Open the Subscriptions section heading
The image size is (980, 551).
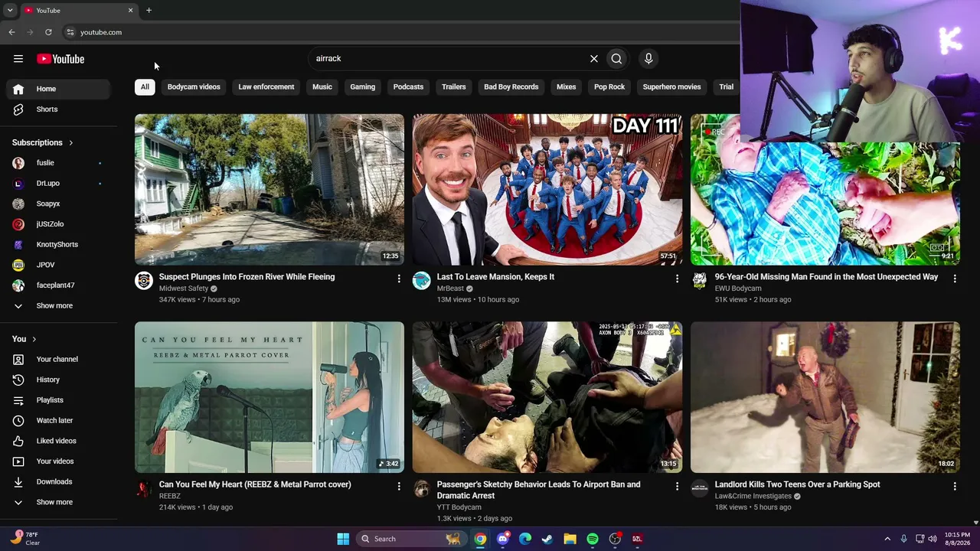click(43, 143)
